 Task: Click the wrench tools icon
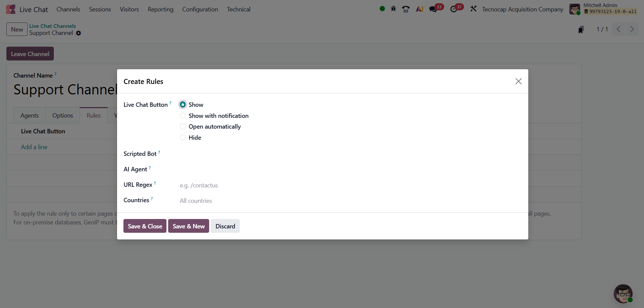[x=473, y=9]
